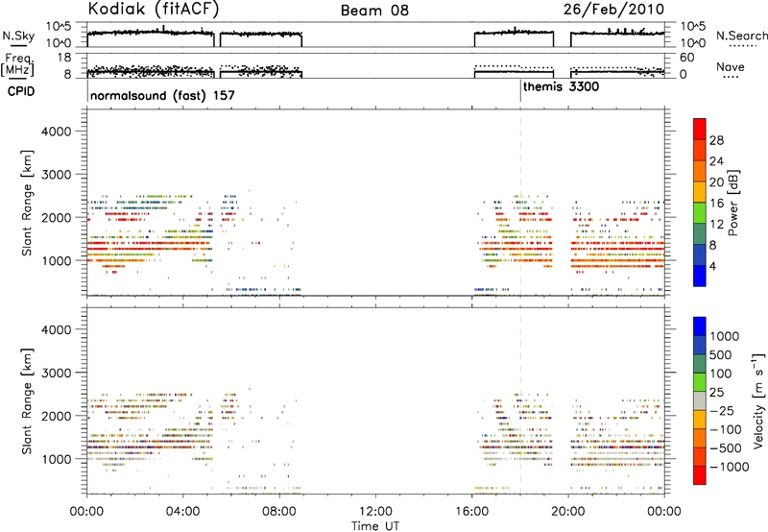This screenshot has height=532, width=768.
Task: Click the date '26/Feb/2010'
Action: [x=613, y=9]
